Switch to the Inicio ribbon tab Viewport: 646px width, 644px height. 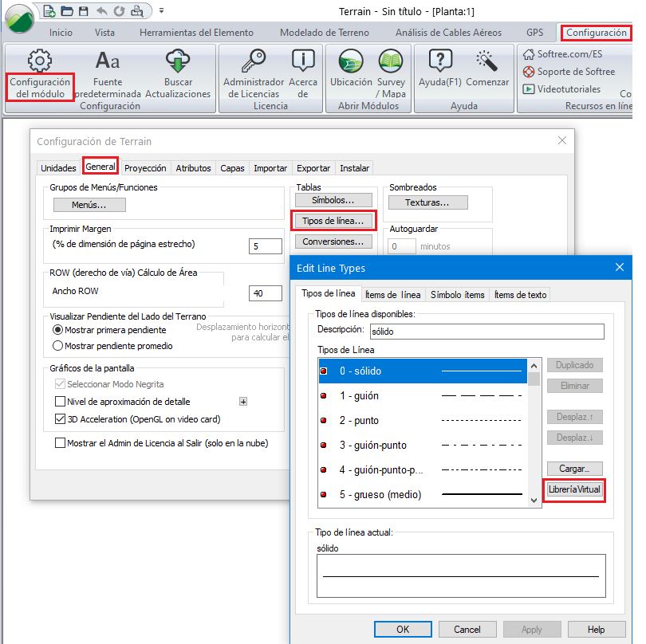point(61,33)
